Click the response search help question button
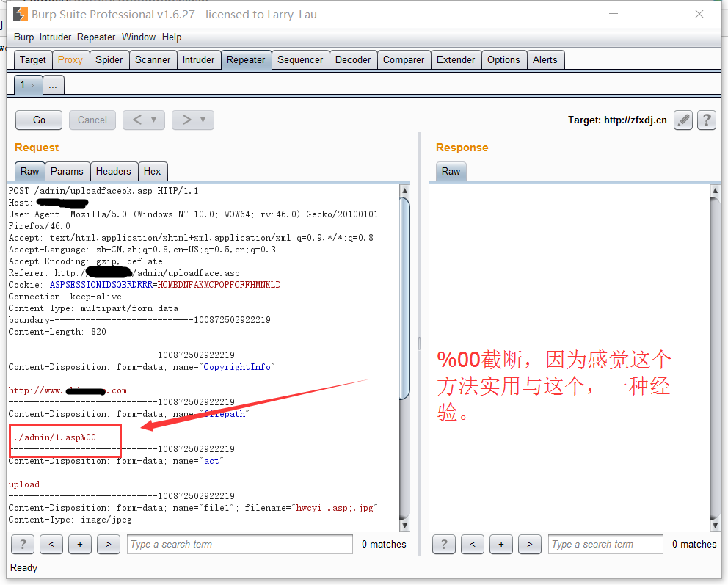Viewport: 728px width, 585px height. [x=444, y=544]
